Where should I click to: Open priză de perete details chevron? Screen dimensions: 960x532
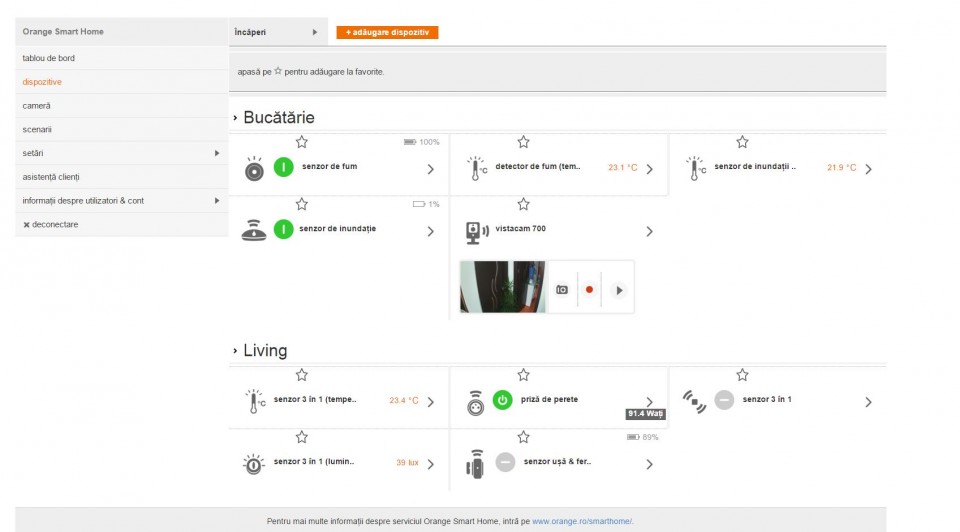(x=650, y=402)
